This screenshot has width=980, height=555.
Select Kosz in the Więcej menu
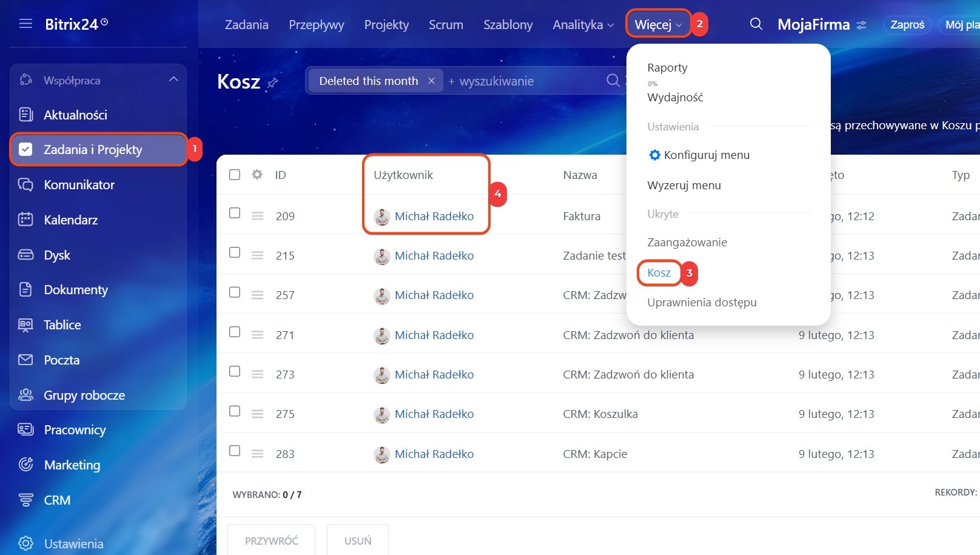659,273
